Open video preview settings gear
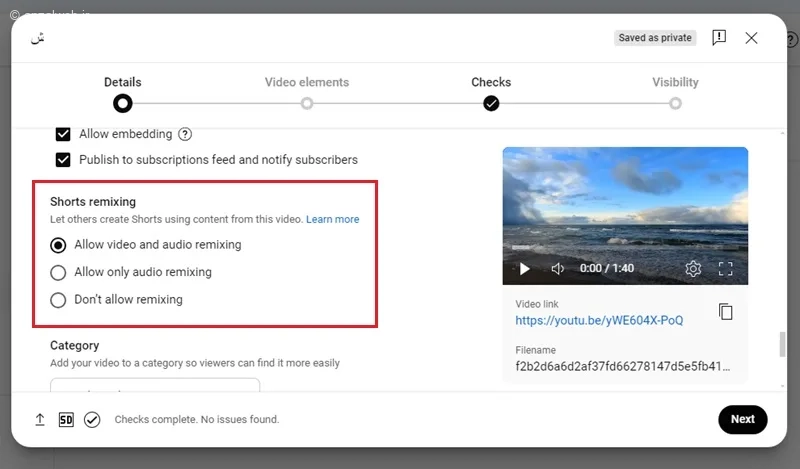This screenshot has width=800, height=469. 693,268
